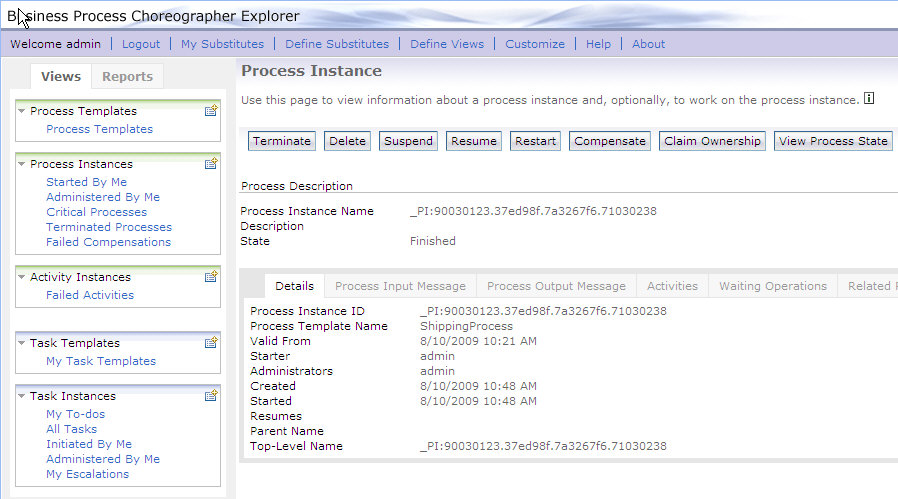The width and height of the screenshot is (898, 499).
Task: Click the Top-Level Name value
Action: (x=543, y=446)
